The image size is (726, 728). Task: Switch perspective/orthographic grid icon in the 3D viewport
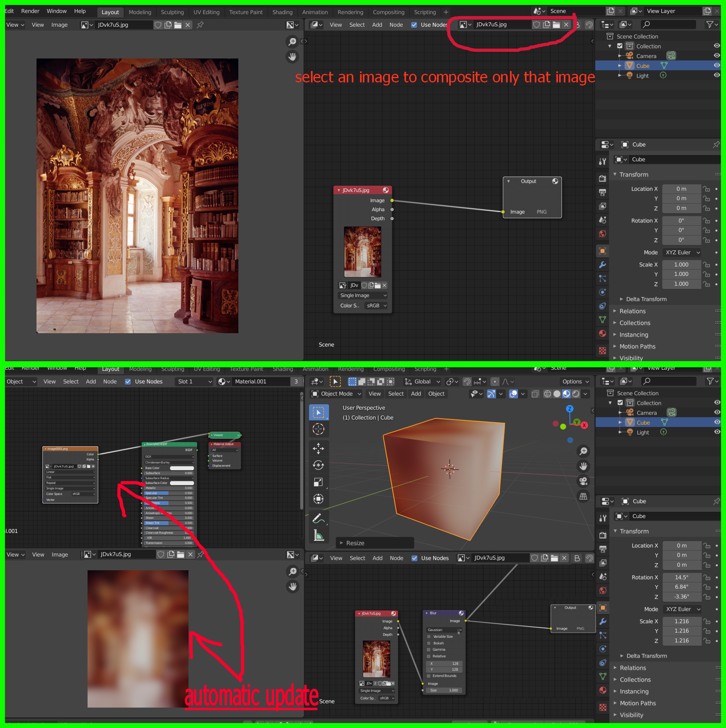[583, 496]
